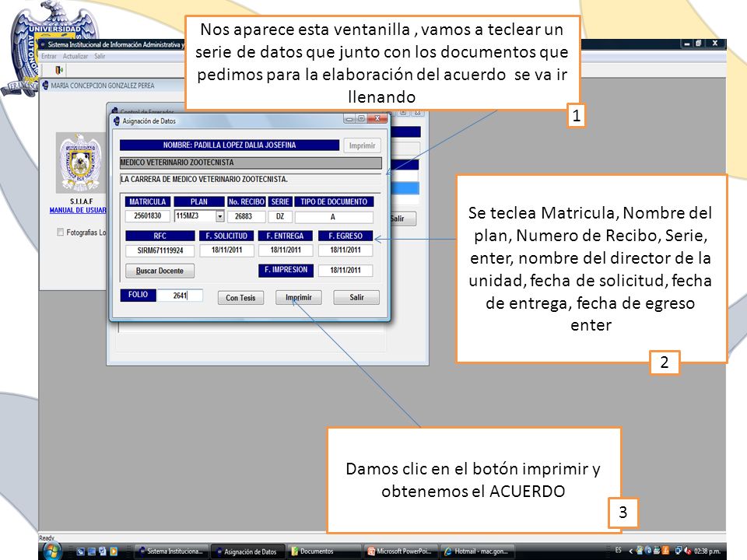Click the MEDICO VETERINARIO ZOOTECNISTA grey field
The width and height of the screenshot is (747, 560).
tap(251, 163)
